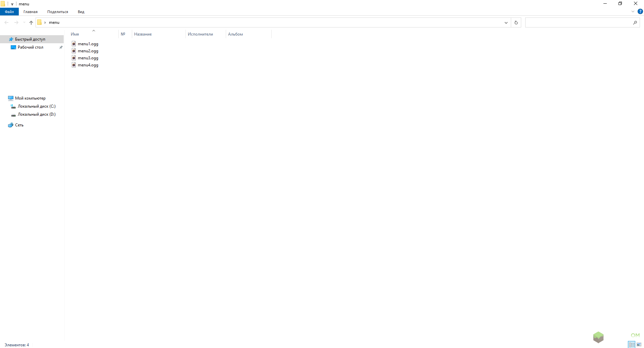This screenshot has height=348, width=644.
Task: Open the Файл ribbon tab
Action: click(9, 12)
